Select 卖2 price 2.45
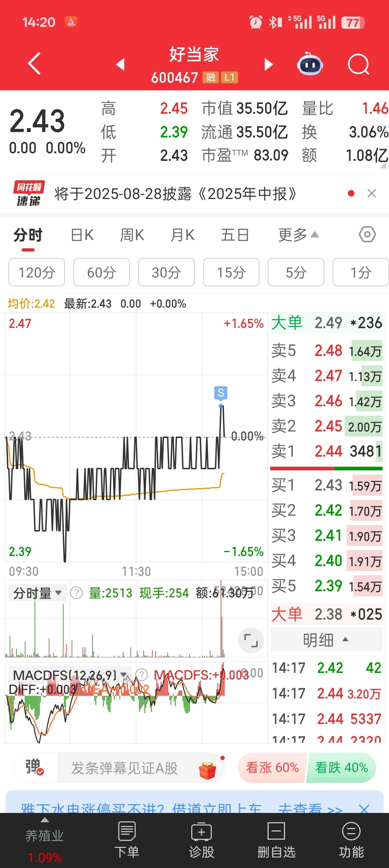389x868 pixels. click(x=326, y=426)
